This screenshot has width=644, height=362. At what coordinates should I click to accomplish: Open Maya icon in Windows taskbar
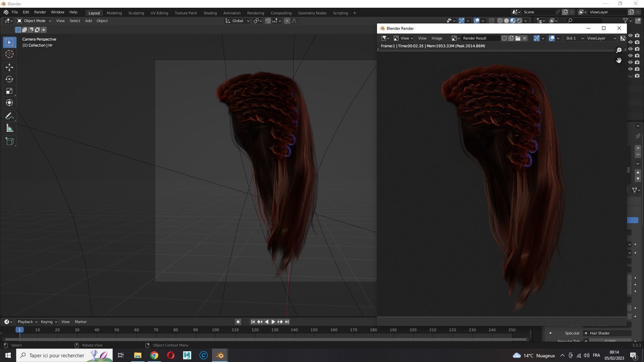point(187,355)
